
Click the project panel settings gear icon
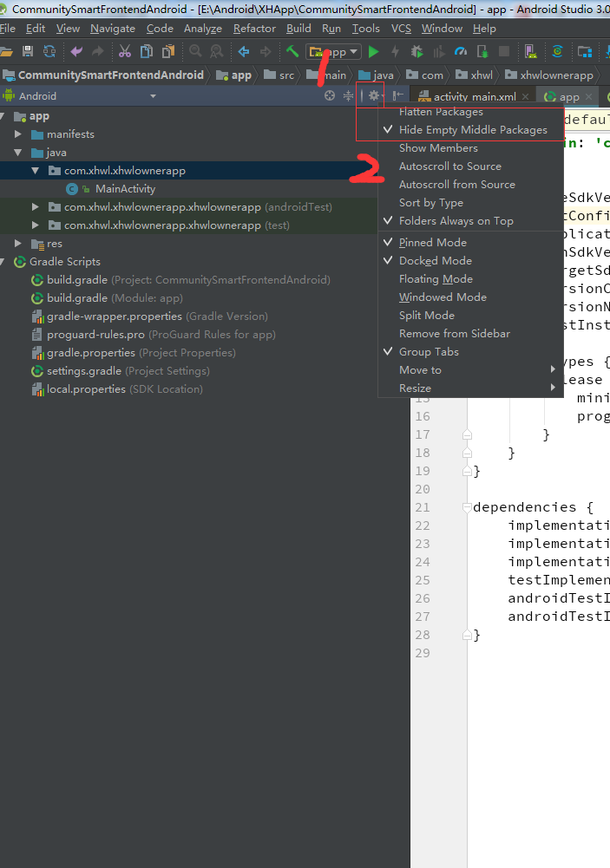tap(374, 95)
